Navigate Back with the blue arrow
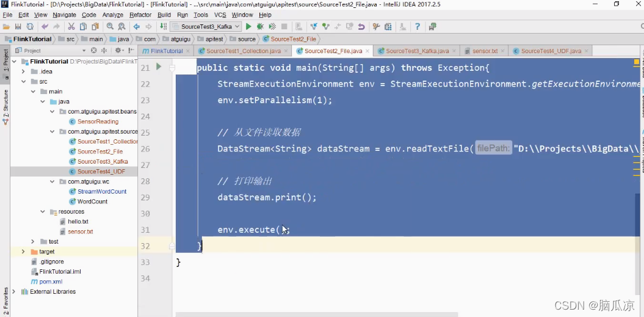Image resolution: width=644 pixels, height=317 pixels. click(x=136, y=27)
